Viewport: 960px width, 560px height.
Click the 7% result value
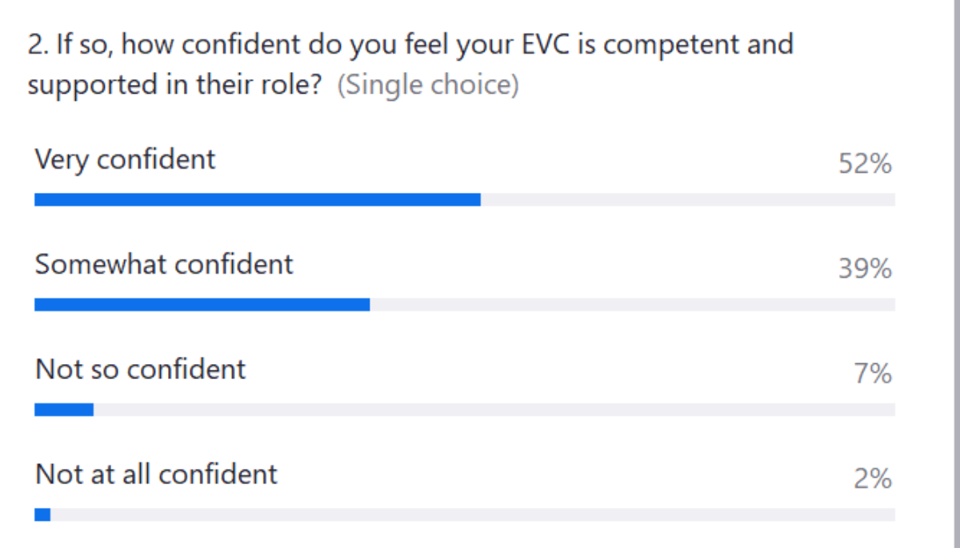pyautogui.click(x=873, y=374)
